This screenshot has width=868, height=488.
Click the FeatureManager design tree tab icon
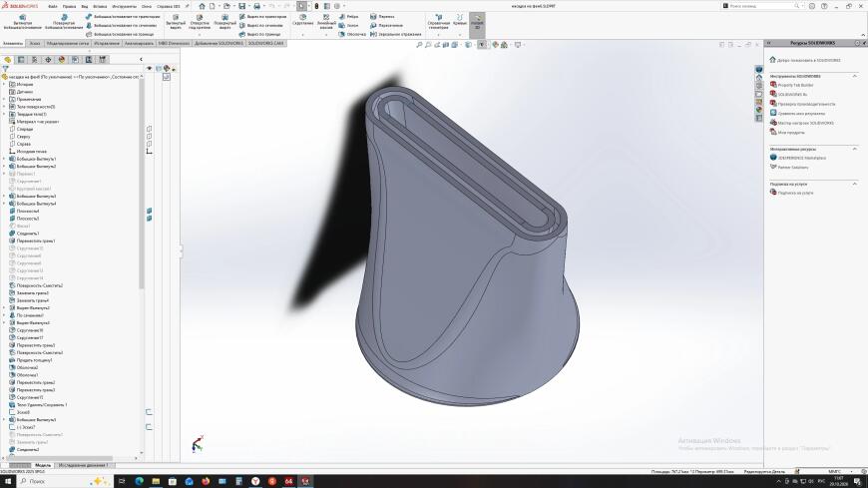(8, 59)
